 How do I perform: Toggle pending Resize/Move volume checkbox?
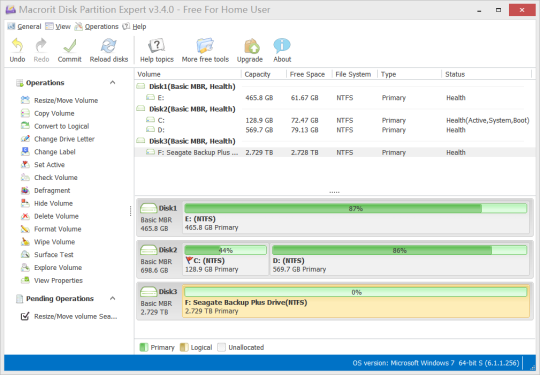click(x=25, y=316)
